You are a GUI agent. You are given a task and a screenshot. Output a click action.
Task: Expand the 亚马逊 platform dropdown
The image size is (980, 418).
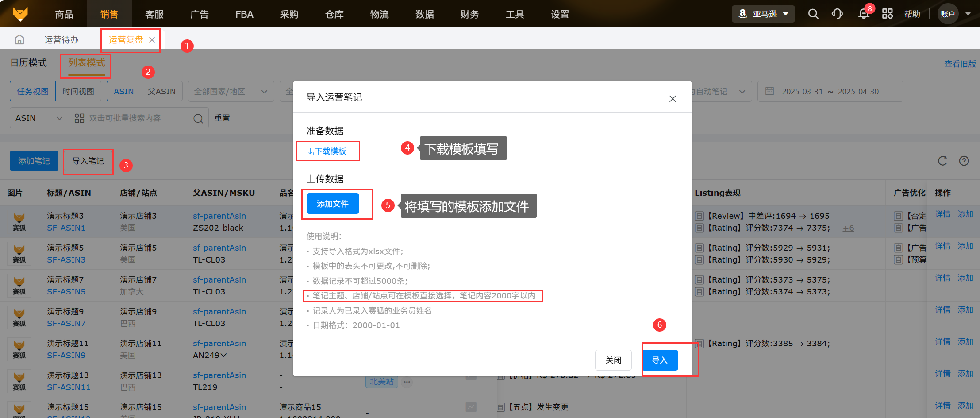pyautogui.click(x=763, y=14)
